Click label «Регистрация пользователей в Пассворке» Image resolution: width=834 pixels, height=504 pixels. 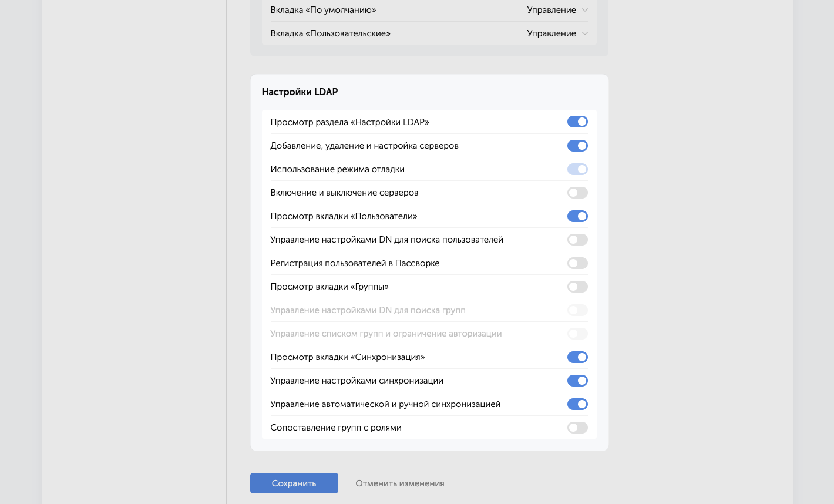(x=355, y=263)
